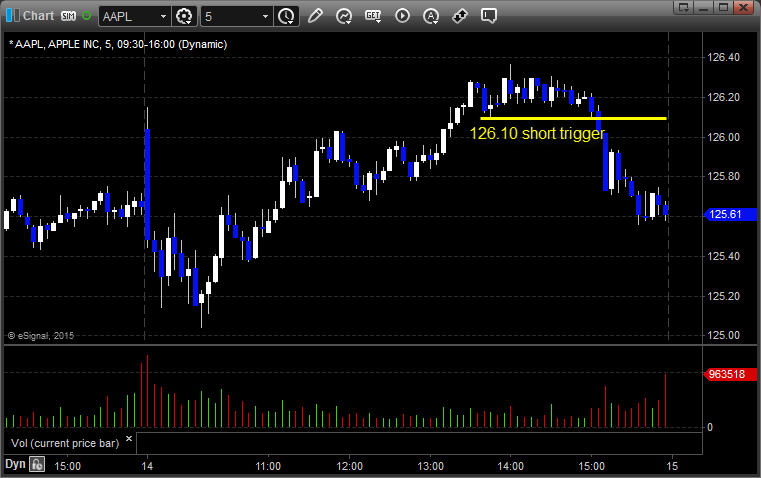Click the red 963518 volume value tag
Viewport: 761px width, 478px height.
730,374
